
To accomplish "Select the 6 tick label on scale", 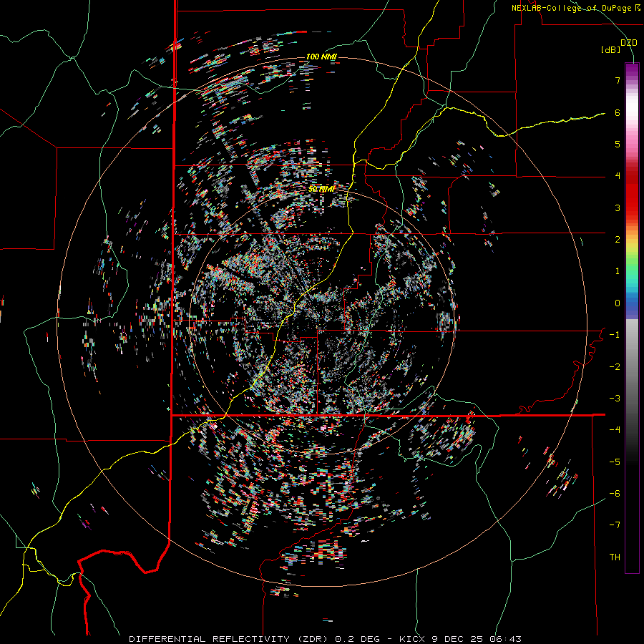I will coord(618,112).
